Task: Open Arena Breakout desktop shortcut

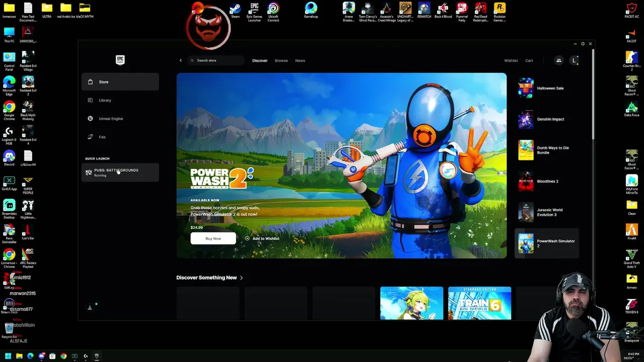Action: pyautogui.click(x=349, y=12)
